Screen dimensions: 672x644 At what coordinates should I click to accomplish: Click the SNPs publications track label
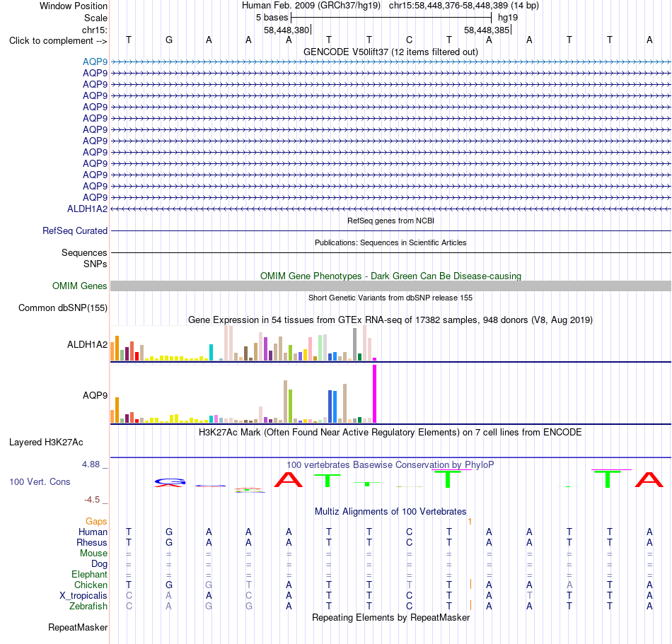coord(95,264)
